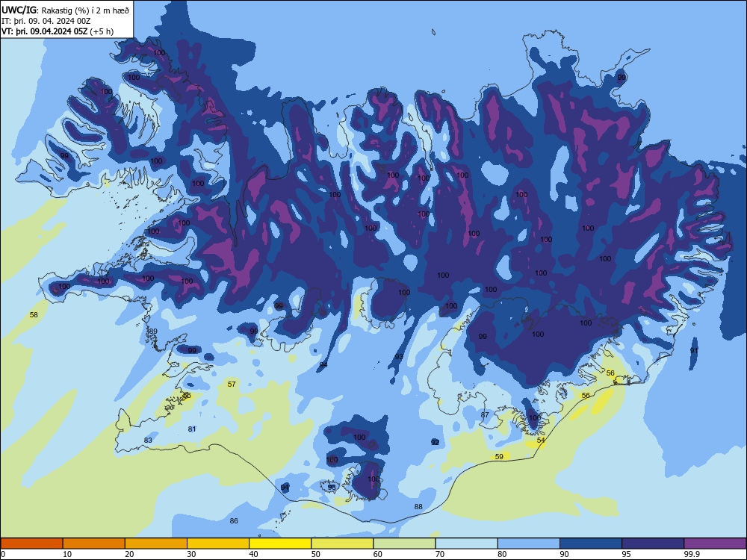Click the legend tick label "30"
The height and width of the screenshot is (560, 747).
coord(191,554)
